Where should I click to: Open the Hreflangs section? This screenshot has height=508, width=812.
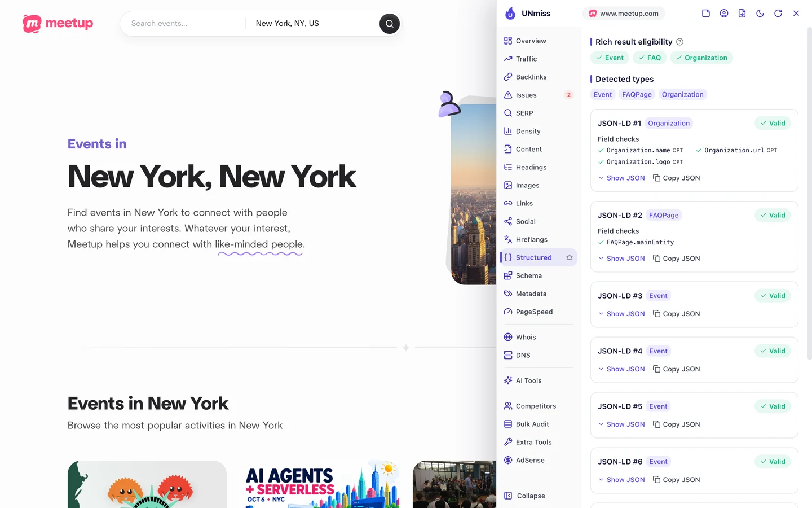539,239
